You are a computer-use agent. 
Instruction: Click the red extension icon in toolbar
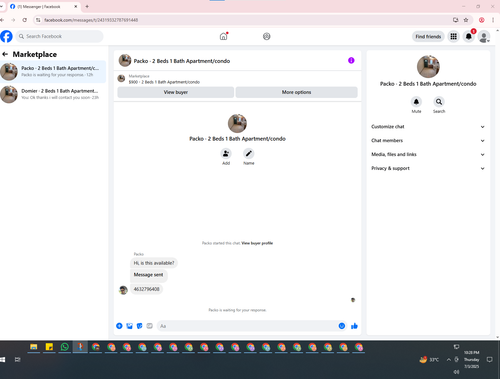tap(482, 20)
